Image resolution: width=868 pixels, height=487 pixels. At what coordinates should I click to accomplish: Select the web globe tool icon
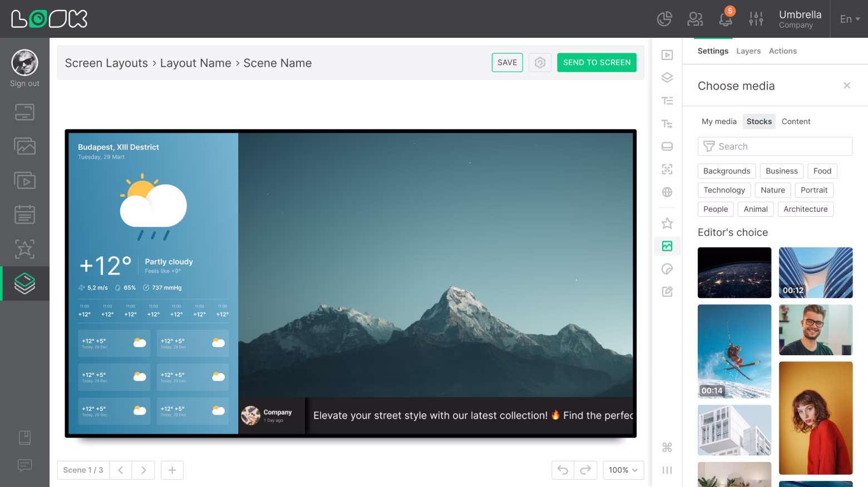tap(667, 192)
